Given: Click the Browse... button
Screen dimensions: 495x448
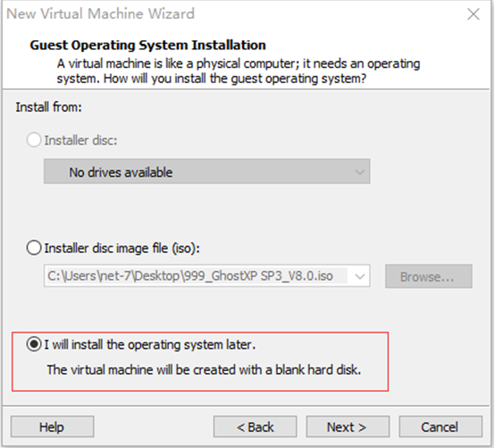Looking at the screenshot, I should point(428,276).
